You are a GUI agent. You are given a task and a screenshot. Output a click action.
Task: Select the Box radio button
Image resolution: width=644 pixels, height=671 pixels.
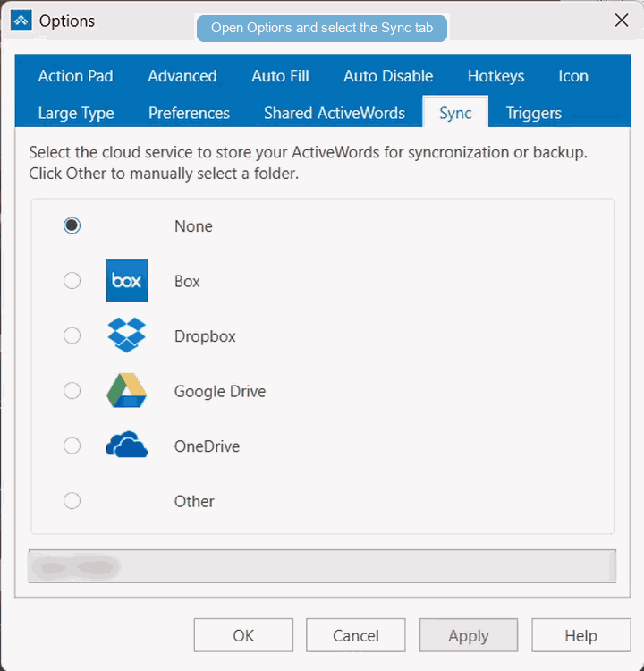(x=72, y=281)
